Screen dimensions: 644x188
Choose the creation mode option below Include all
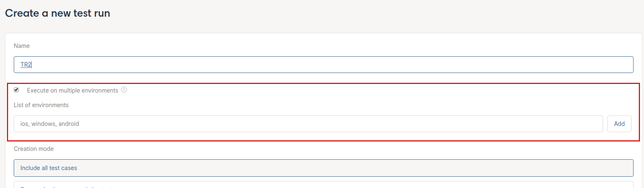coord(324,184)
